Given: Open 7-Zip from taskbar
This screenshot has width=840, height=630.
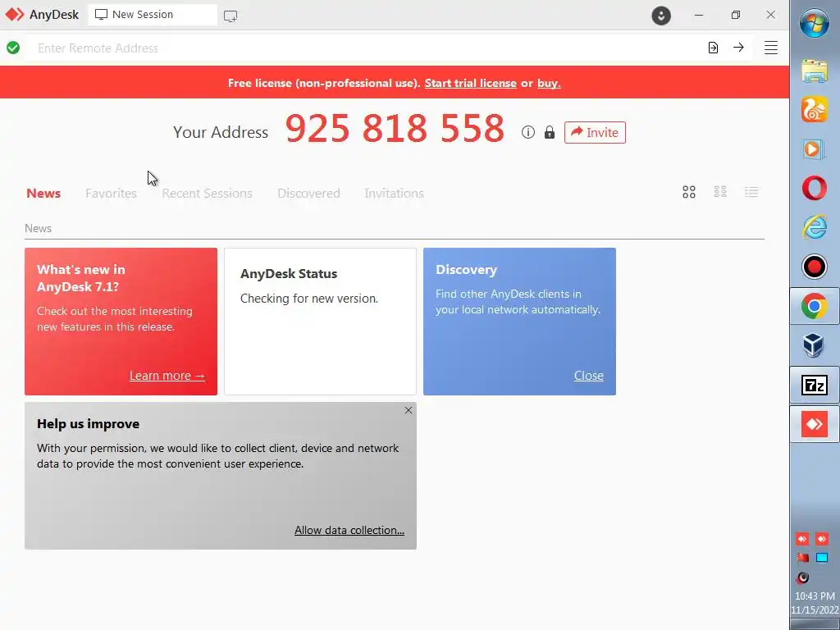Looking at the screenshot, I should [x=815, y=385].
